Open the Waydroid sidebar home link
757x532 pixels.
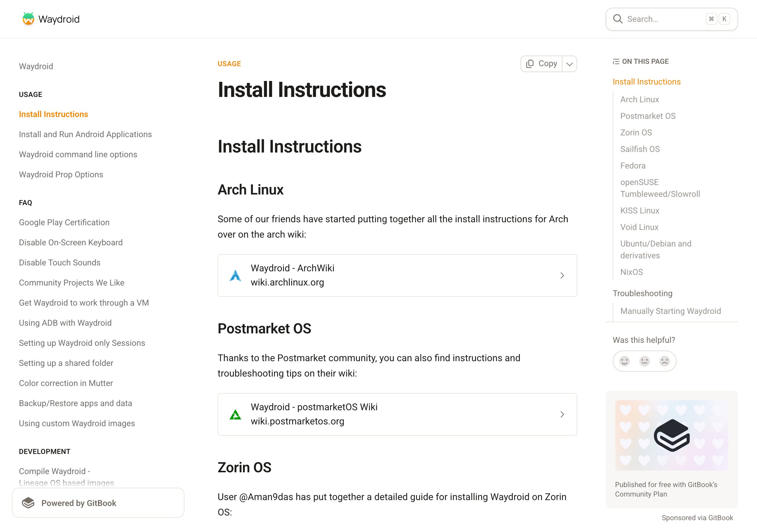tap(36, 66)
